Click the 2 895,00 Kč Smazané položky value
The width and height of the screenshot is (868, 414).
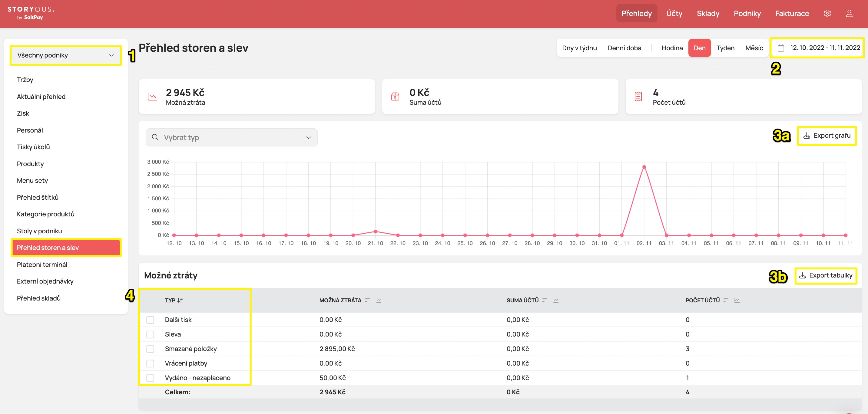tap(337, 349)
